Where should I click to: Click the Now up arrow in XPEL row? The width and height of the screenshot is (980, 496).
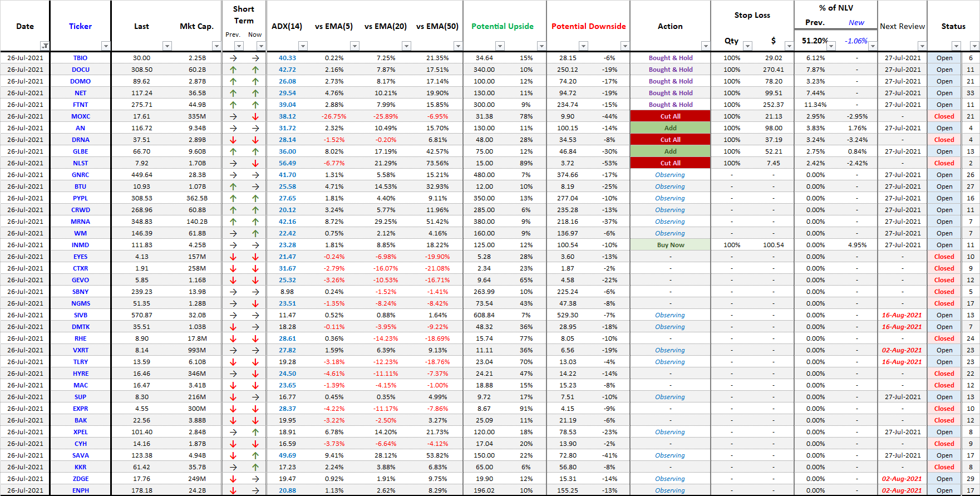coord(255,432)
